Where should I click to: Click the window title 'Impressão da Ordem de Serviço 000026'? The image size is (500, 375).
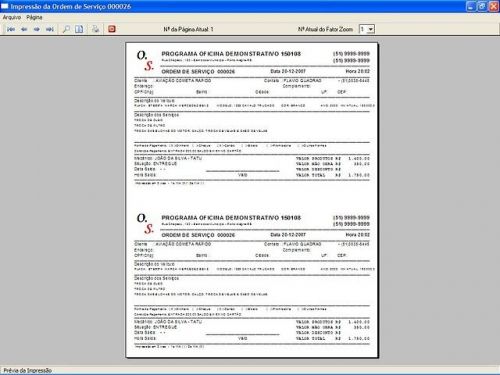click(70, 6)
